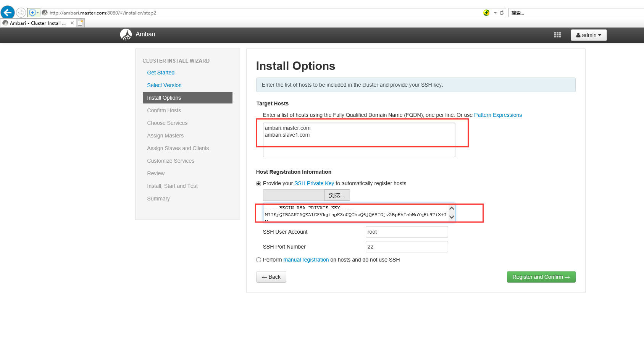Open a new browser tab
The width and height of the screenshot is (644, 349).
(x=80, y=23)
